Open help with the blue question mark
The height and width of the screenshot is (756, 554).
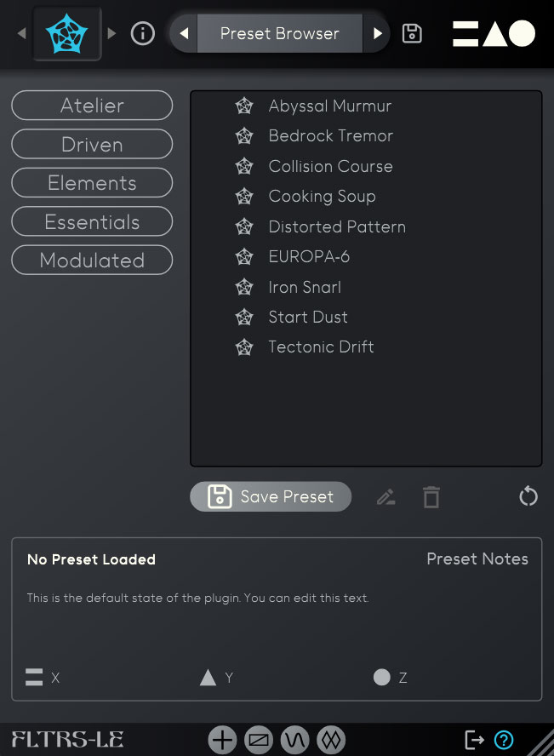[504, 740]
